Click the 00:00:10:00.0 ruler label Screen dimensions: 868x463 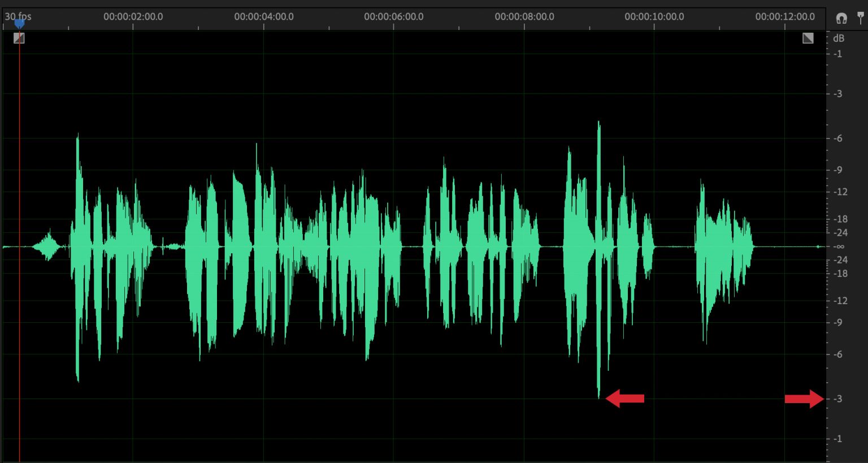tap(654, 16)
